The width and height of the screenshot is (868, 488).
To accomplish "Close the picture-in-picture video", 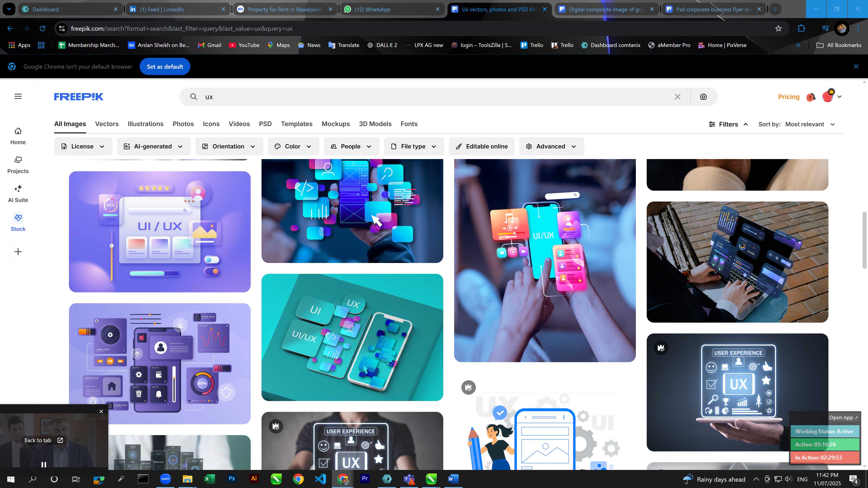I will point(101,411).
